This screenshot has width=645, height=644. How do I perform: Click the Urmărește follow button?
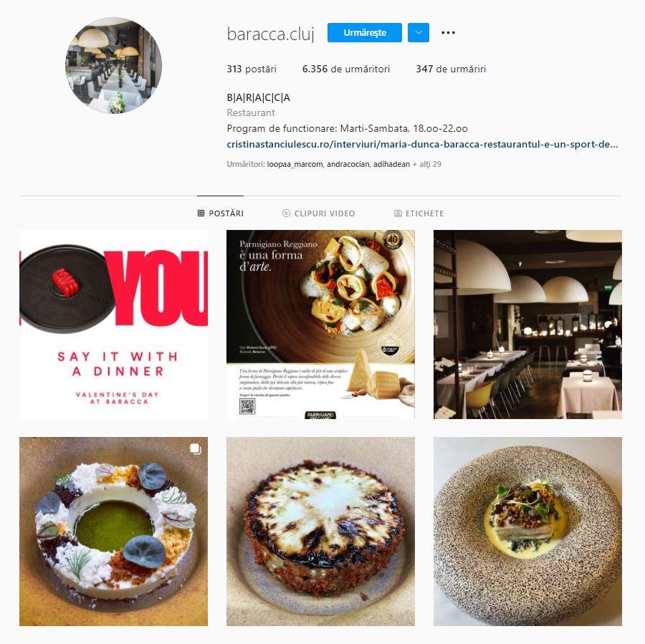click(x=365, y=32)
